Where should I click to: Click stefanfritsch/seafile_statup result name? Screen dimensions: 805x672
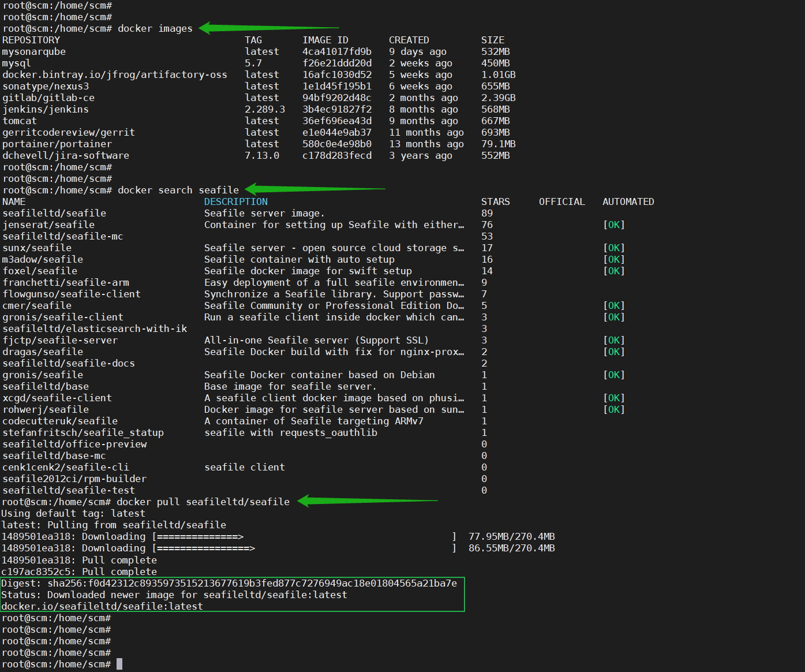[83, 432]
